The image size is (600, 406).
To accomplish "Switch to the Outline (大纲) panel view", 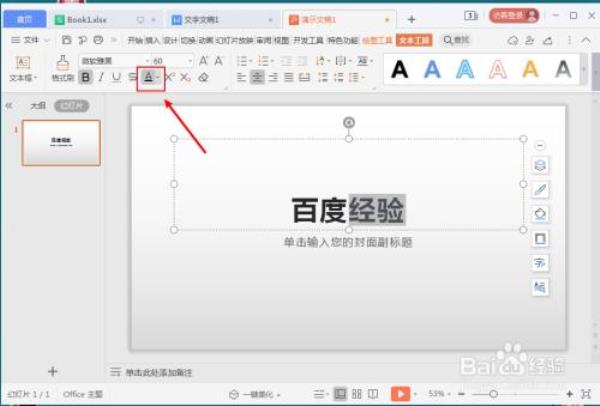I will (x=38, y=106).
